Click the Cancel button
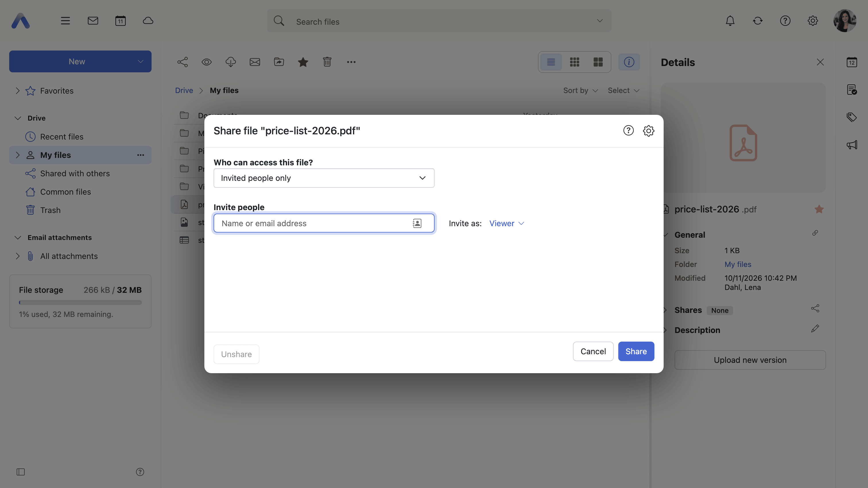This screenshot has height=488, width=868. [x=593, y=351]
